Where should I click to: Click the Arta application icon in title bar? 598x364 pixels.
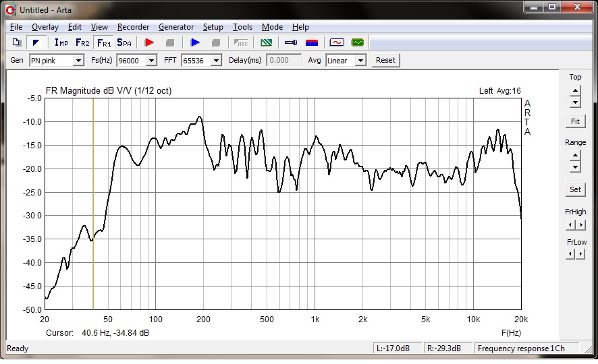[10, 10]
